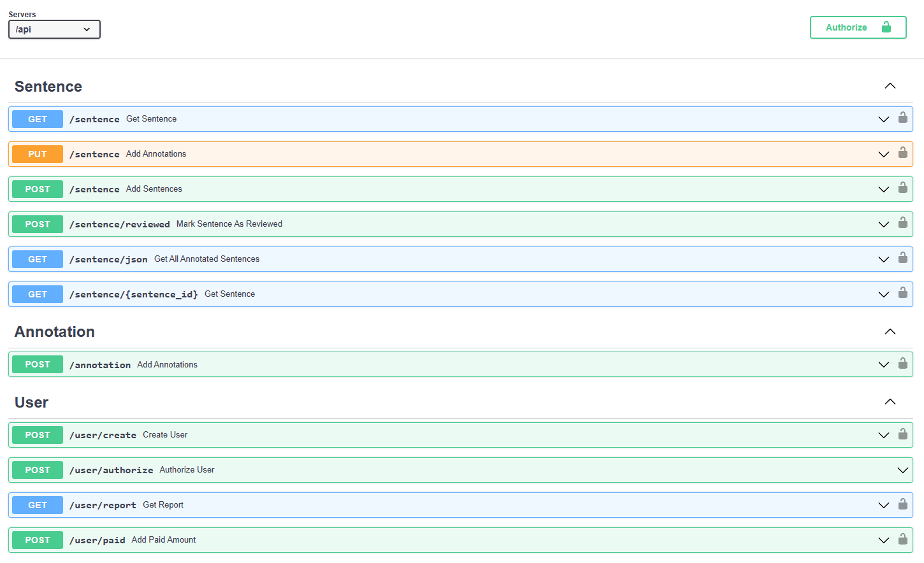The width and height of the screenshot is (924, 563).
Task: Click POST badge of /user/paid
Action: point(38,540)
